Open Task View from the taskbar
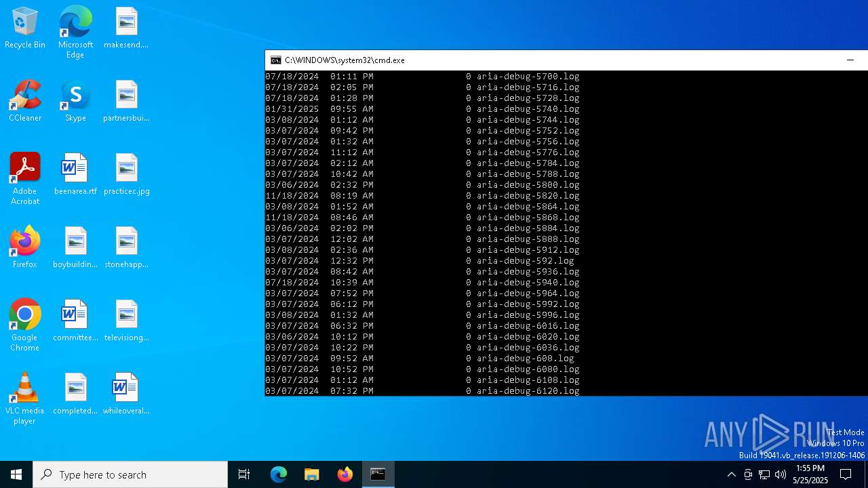 pyautogui.click(x=244, y=474)
